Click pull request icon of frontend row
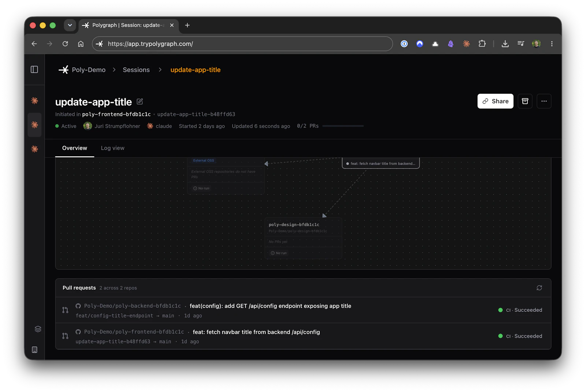 [x=65, y=336]
